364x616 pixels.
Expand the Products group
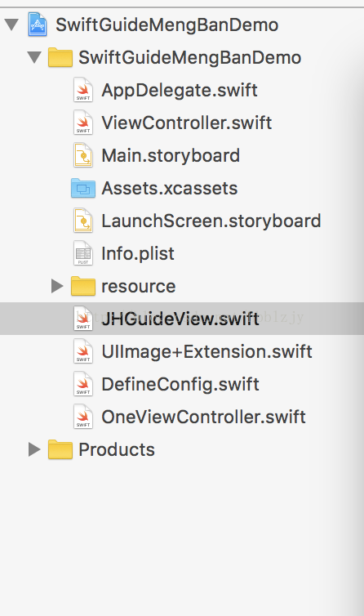(x=34, y=449)
